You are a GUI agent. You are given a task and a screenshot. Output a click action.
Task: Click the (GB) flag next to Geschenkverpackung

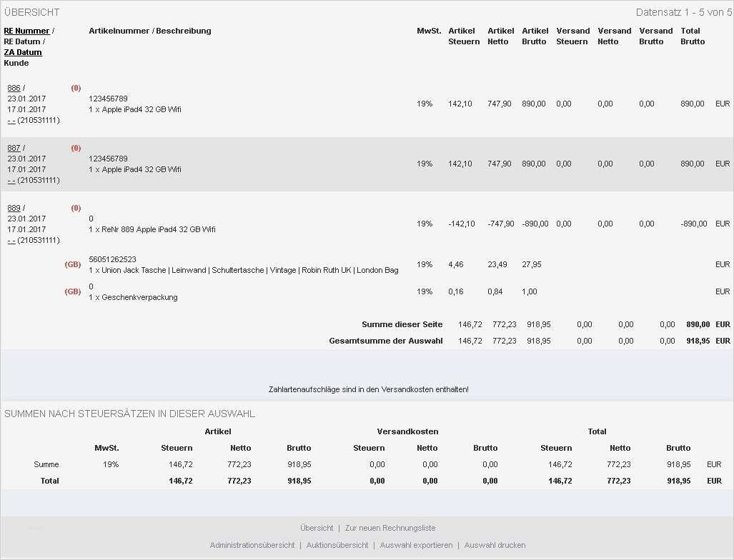(x=72, y=291)
